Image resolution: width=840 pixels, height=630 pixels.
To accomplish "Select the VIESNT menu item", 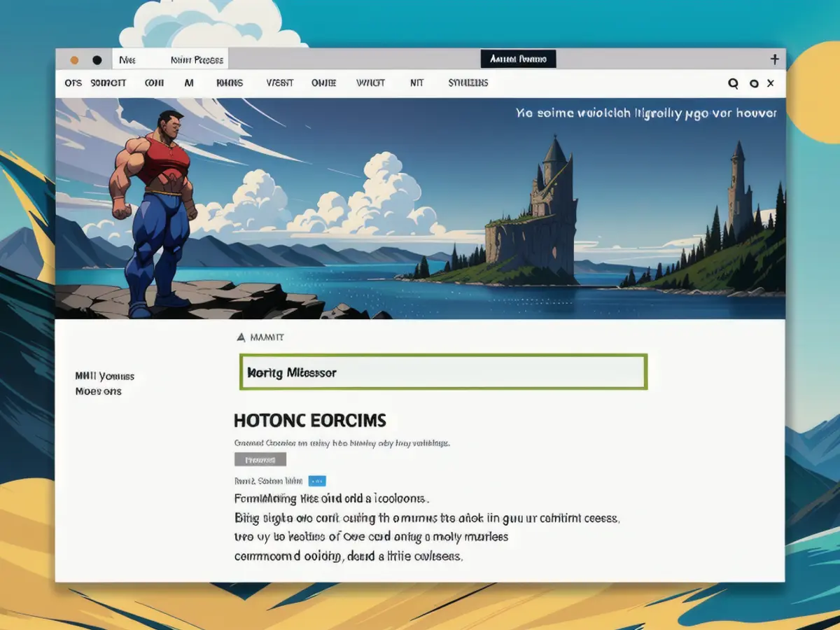I will [x=279, y=83].
